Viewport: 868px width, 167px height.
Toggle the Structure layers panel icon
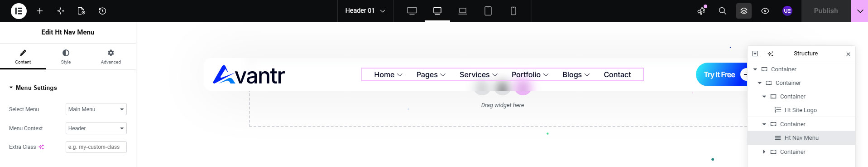click(x=744, y=11)
